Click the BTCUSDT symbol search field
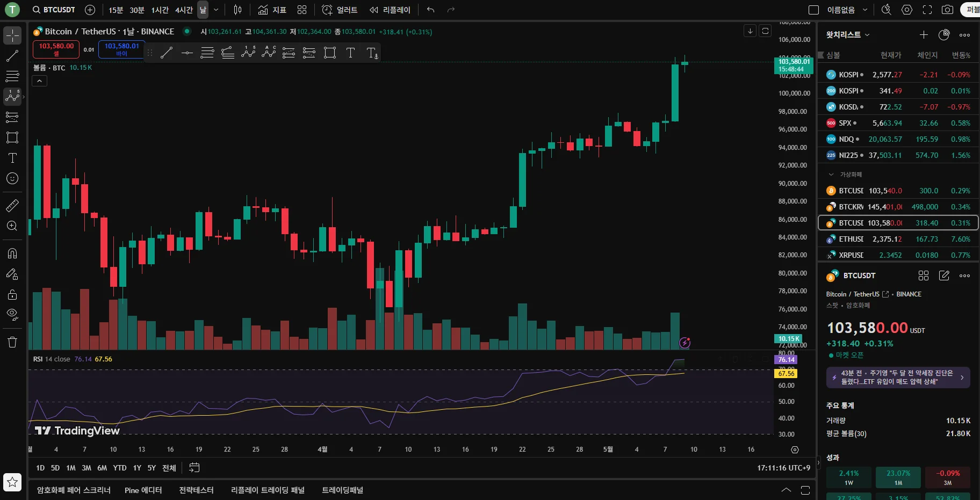 [54, 10]
